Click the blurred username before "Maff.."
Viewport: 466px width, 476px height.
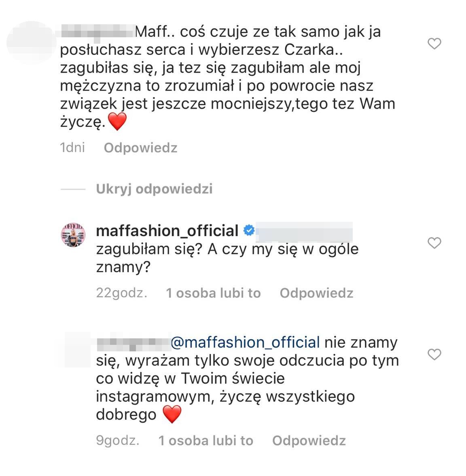(x=97, y=31)
